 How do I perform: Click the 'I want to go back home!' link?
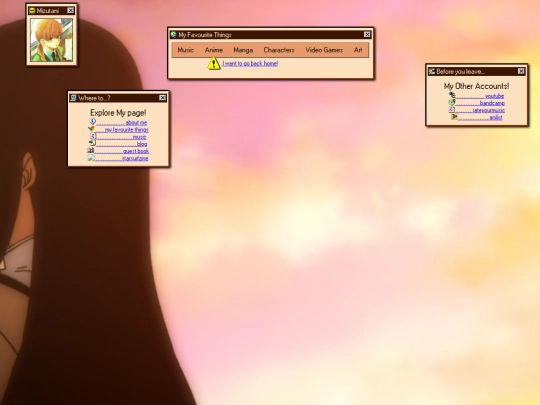[x=250, y=63]
